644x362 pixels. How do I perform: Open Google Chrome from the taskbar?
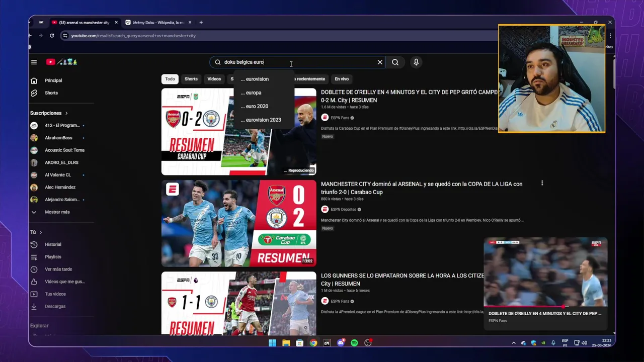coord(313,343)
